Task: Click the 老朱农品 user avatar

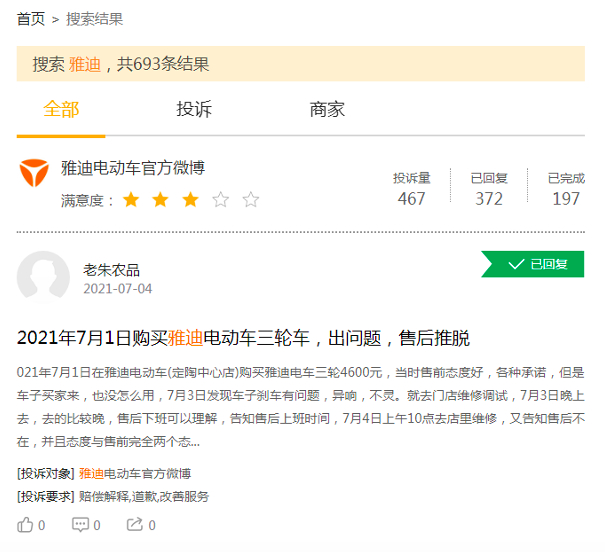Action: click(x=43, y=277)
